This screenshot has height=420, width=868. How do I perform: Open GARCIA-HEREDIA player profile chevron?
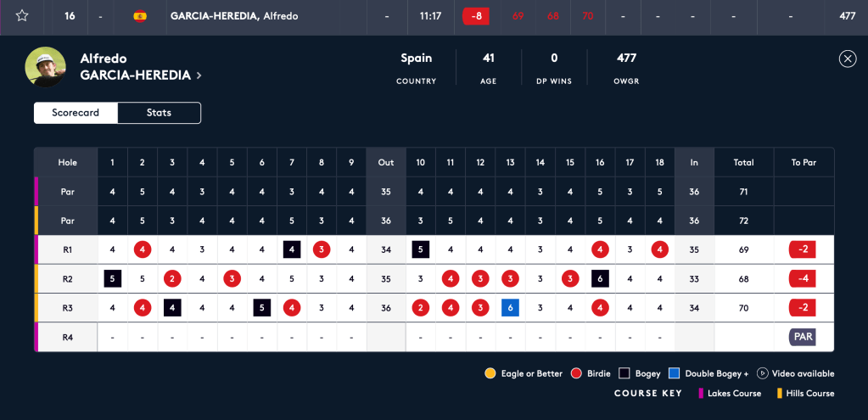199,76
